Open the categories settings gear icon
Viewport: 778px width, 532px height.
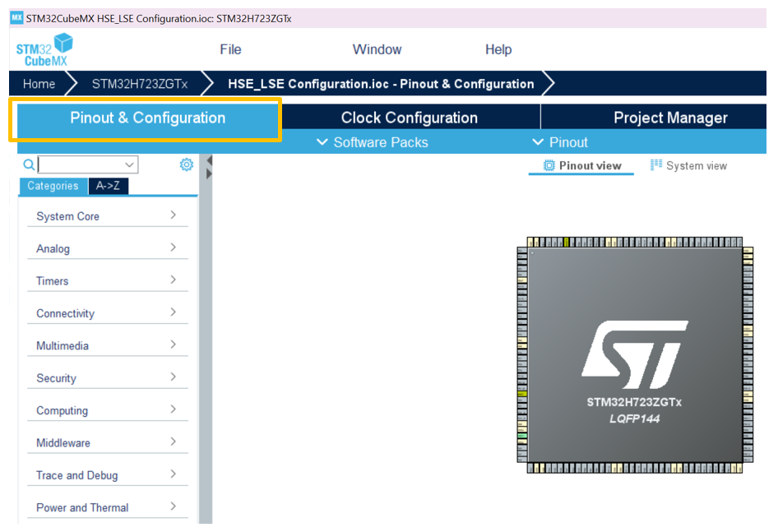coord(187,164)
